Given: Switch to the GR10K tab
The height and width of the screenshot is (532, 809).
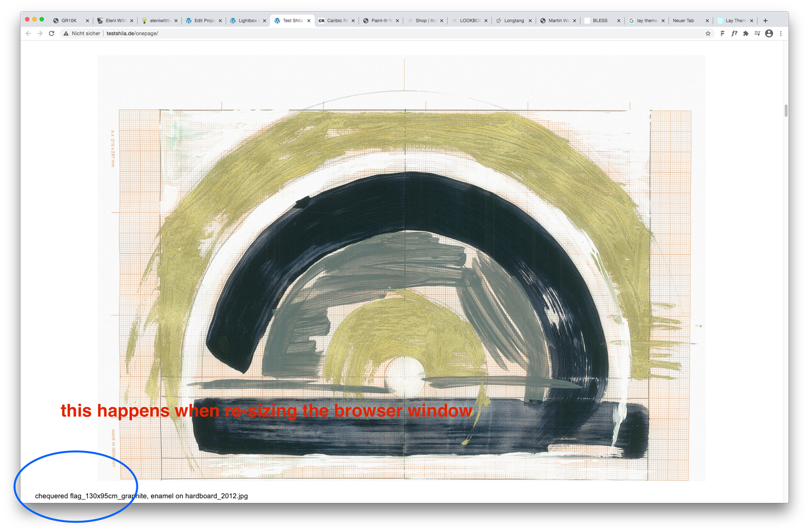Looking at the screenshot, I should pos(68,20).
